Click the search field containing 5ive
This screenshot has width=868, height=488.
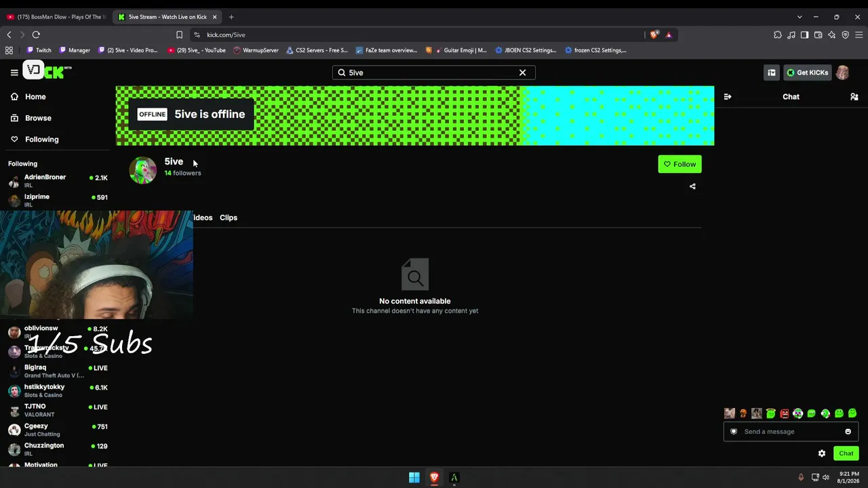click(x=433, y=73)
